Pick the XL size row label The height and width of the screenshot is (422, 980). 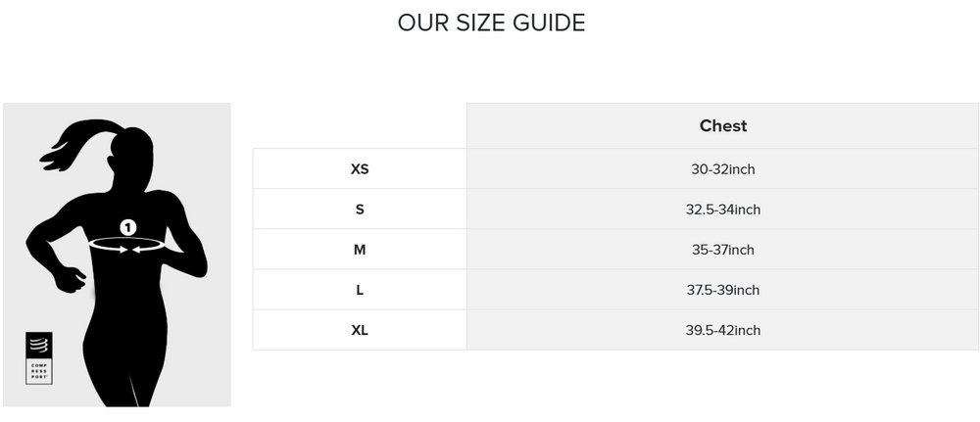(360, 330)
